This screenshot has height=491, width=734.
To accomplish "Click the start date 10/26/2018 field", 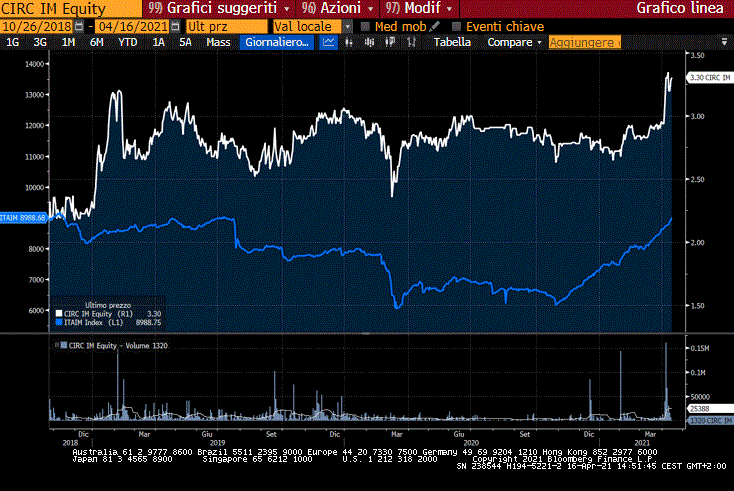I will coord(37,27).
